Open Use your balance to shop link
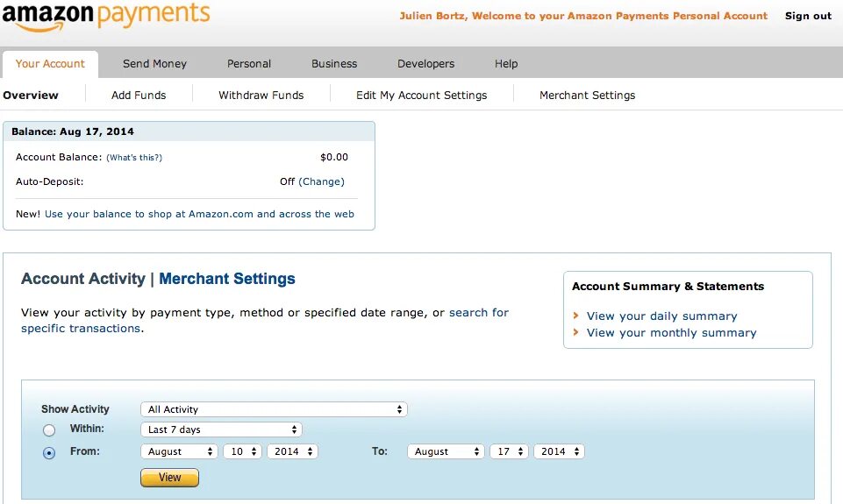843x504 pixels. [199, 214]
